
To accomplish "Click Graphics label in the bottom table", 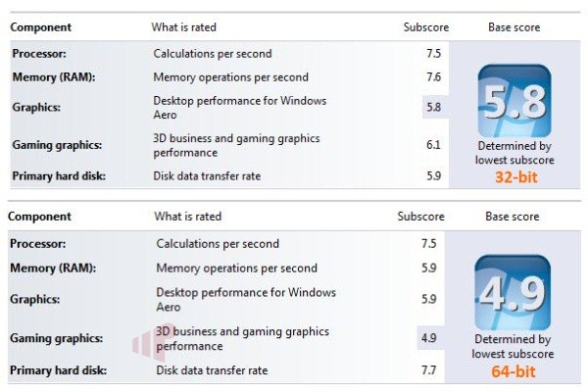I will (x=35, y=299).
